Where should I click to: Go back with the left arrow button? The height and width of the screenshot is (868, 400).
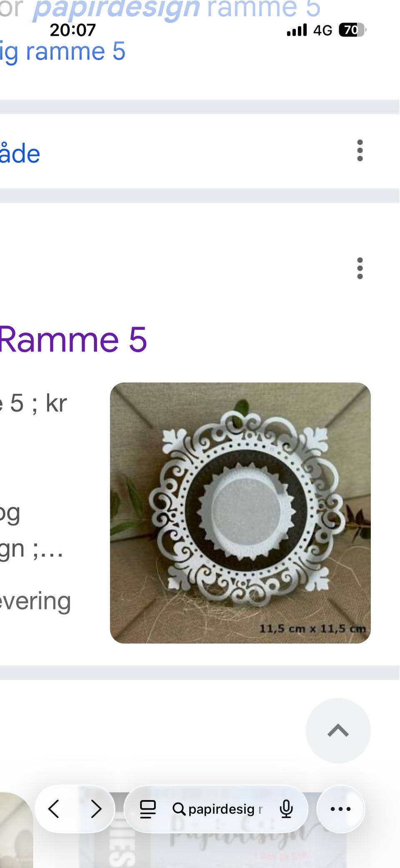pos(54,809)
